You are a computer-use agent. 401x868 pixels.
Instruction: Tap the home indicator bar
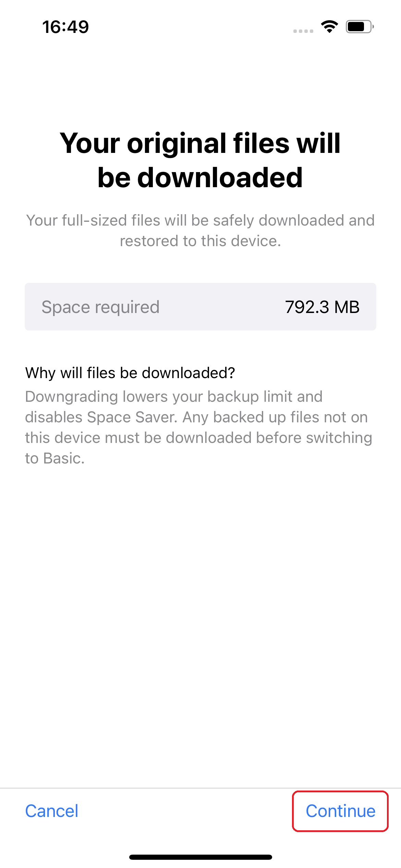200,857
